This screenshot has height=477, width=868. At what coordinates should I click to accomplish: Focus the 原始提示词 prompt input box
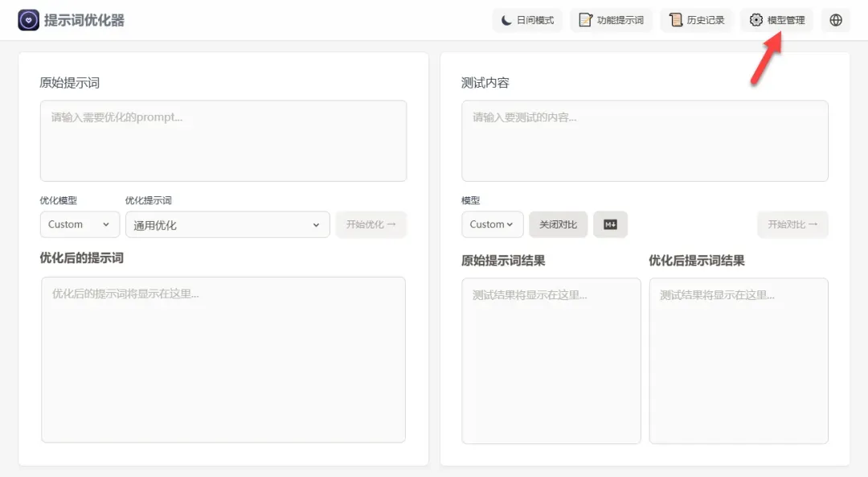[223, 141]
